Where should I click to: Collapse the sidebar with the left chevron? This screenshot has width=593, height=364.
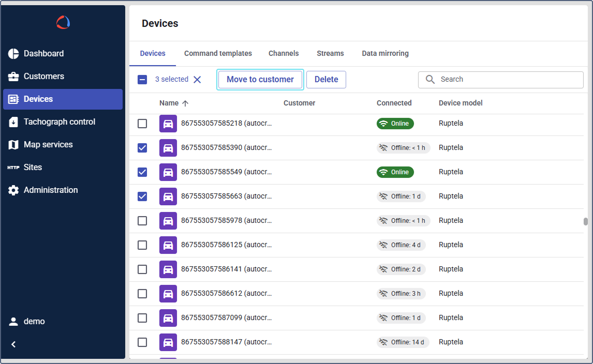(13, 344)
